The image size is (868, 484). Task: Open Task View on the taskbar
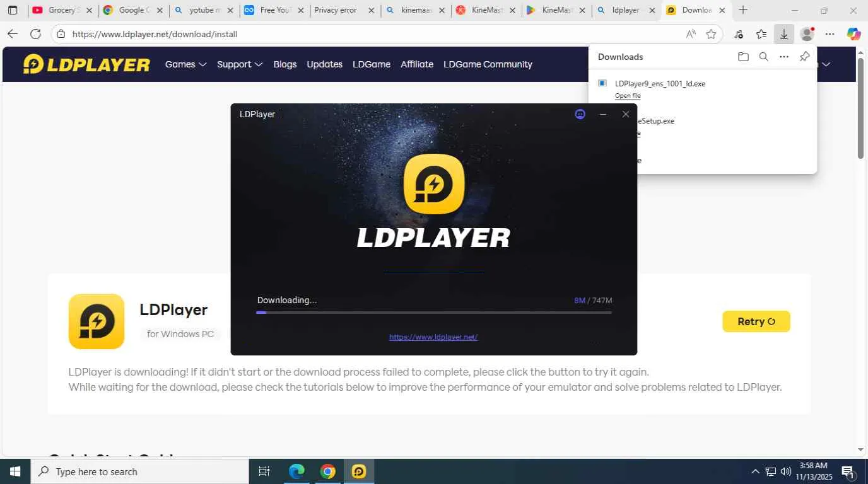coord(264,471)
